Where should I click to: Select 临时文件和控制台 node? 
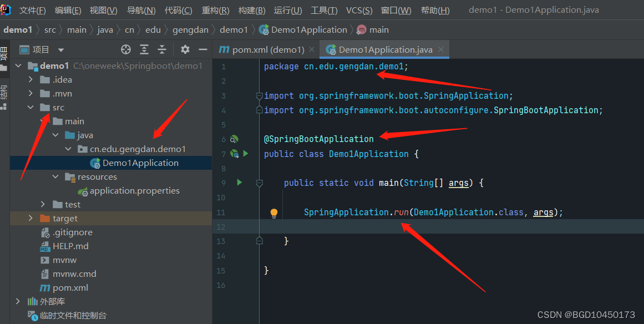coord(73,315)
